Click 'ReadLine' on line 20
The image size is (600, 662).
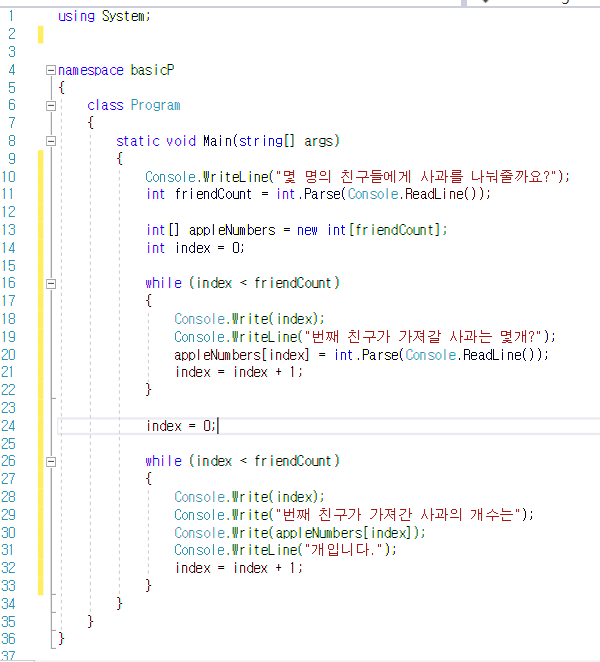pyautogui.click(x=492, y=355)
